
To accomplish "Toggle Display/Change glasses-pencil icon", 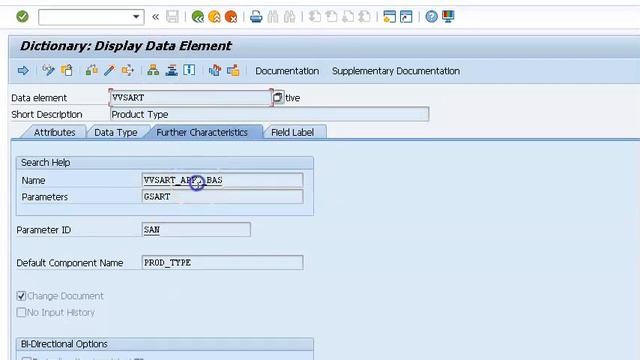I will click(48, 71).
